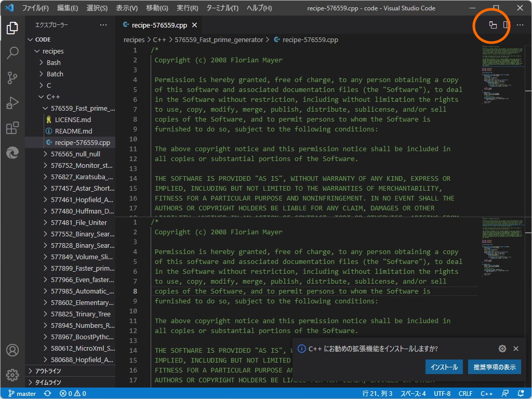
Task: Expand the アウトライン section
Action: click(x=48, y=371)
